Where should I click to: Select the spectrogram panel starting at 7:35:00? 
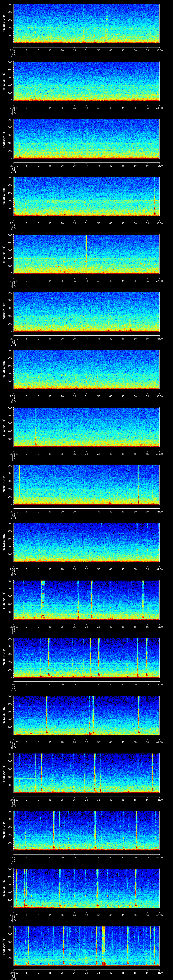tap(86, 369)
